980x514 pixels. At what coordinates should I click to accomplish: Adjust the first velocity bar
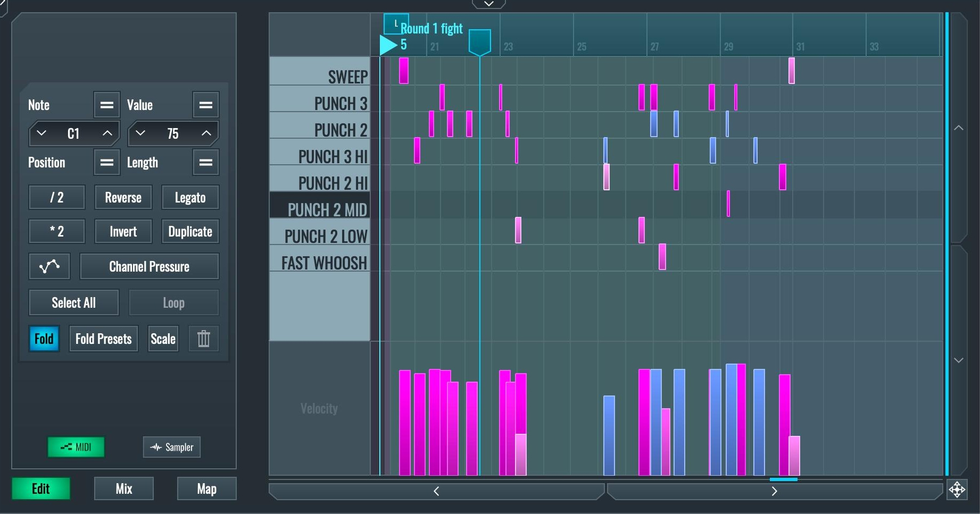tap(405, 423)
